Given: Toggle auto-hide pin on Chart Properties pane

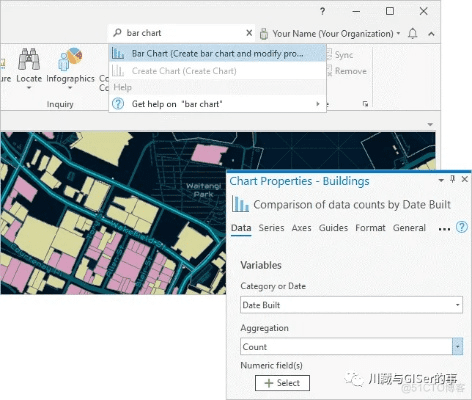Looking at the screenshot, I should pyautogui.click(x=452, y=179).
